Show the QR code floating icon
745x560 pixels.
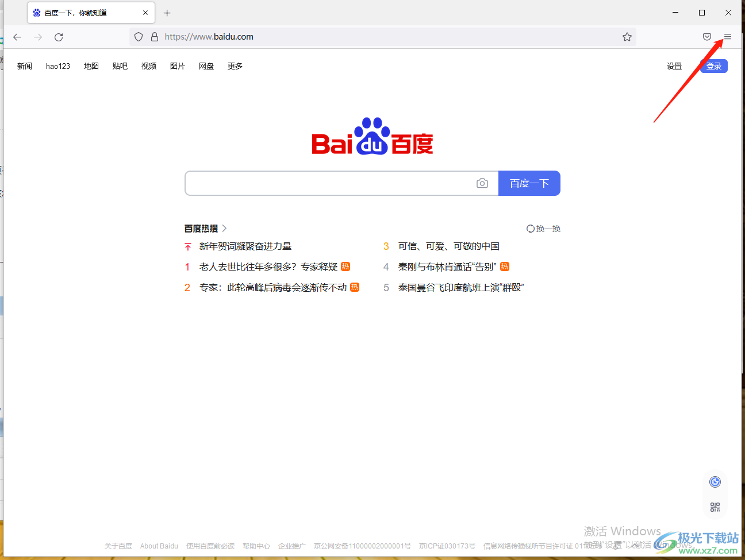(715, 507)
